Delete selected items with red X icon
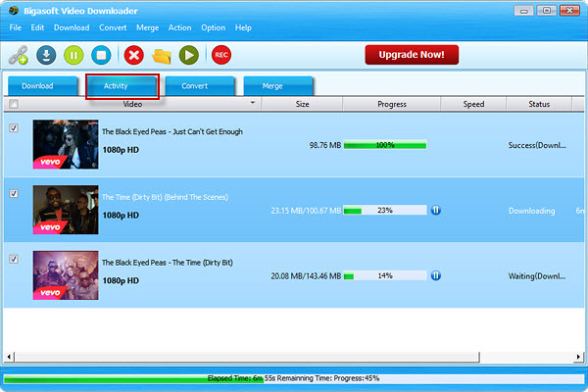 (134, 55)
